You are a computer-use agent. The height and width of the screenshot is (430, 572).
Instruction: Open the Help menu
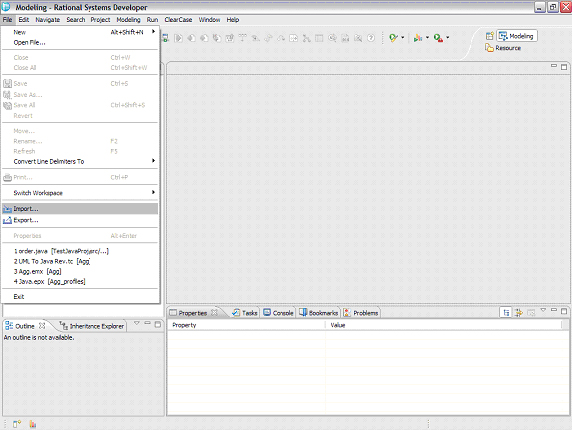click(x=233, y=20)
